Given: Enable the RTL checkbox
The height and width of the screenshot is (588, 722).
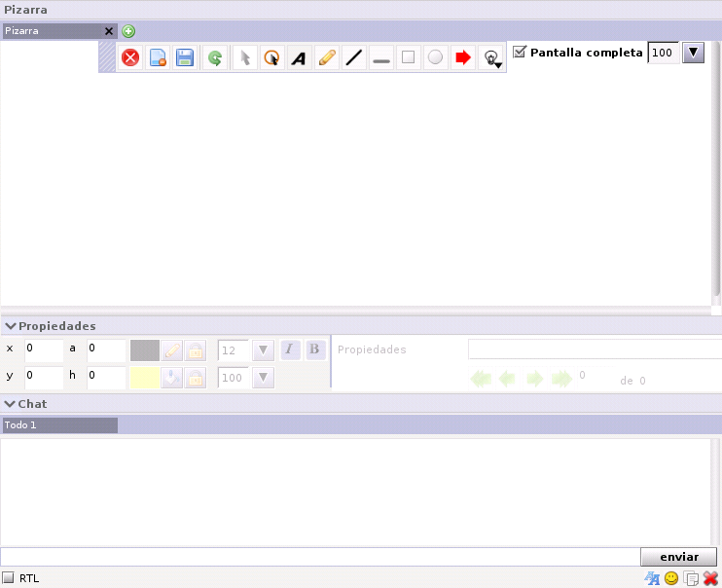Looking at the screenshot, I should (x=9, y=578).
